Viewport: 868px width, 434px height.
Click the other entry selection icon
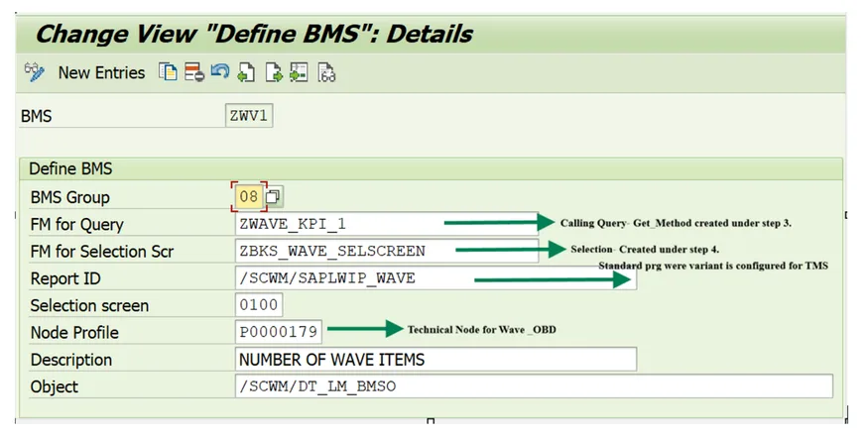(299, 72)
